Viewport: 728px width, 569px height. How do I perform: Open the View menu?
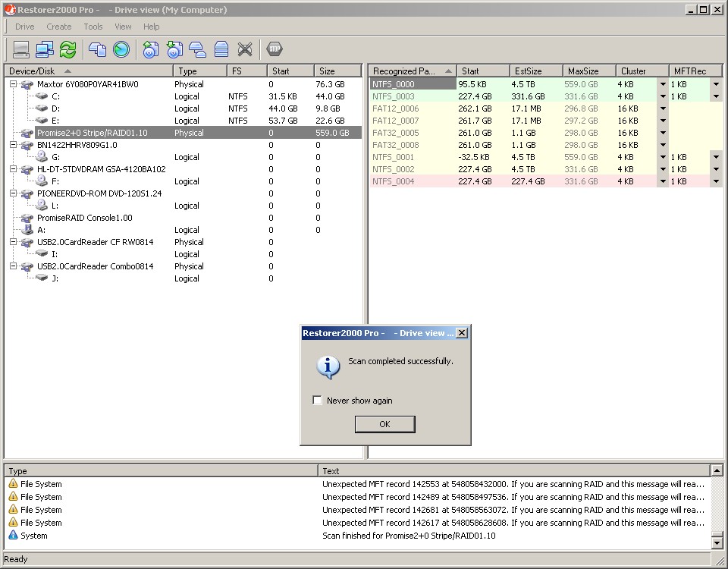coord(123,27)
